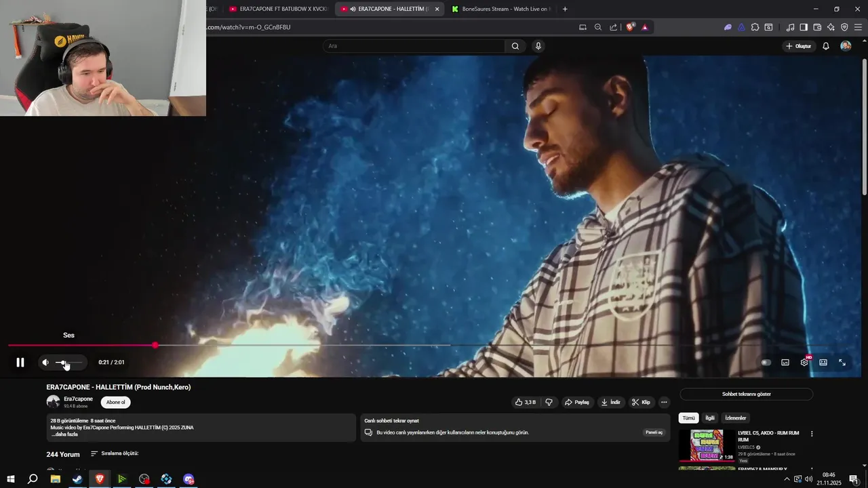Click the Era7capone channel avatar
The width and height of the screenshot is (868, 488).
pos(53,402)
